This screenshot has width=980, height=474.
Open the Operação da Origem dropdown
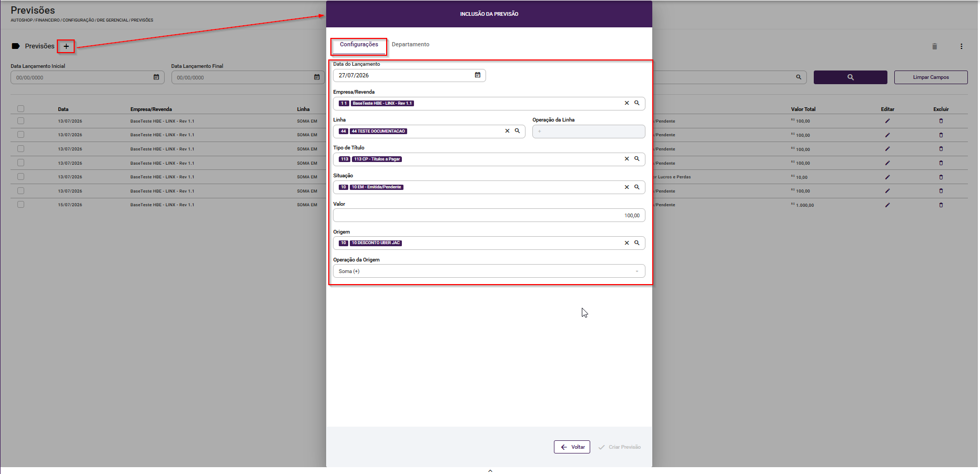pos(489,271)
